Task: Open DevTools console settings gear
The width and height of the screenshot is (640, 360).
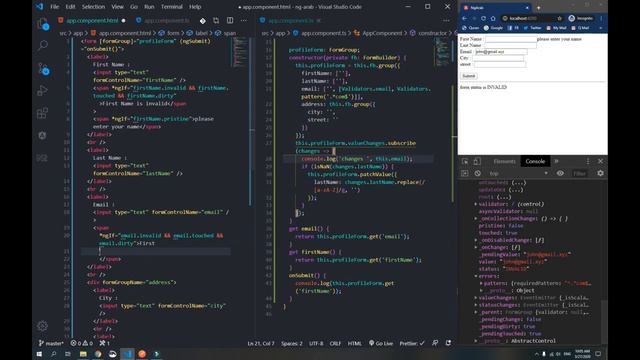Action: (x=600, y=173)
